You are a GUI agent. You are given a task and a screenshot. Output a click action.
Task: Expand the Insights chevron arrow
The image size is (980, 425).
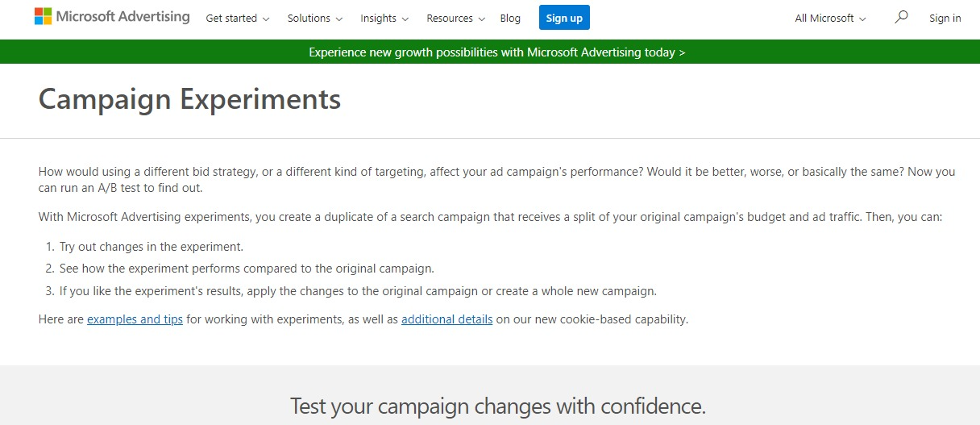(x=405, y=19)
